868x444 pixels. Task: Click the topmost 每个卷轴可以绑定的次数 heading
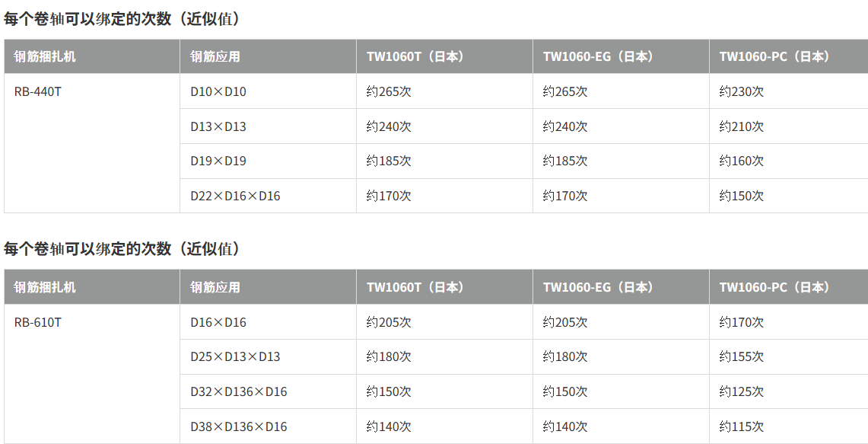[122, 19]
